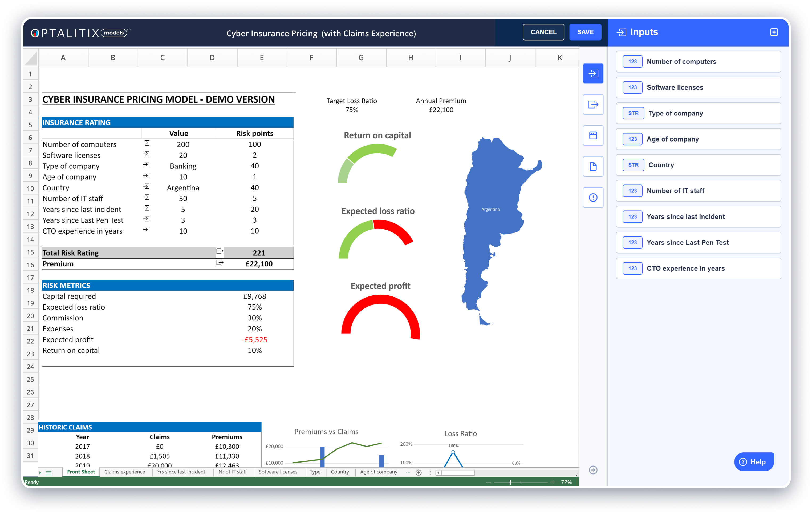
Task: Open the Outputs panel icon in the sidebar
Action: (x=593, y=105)
